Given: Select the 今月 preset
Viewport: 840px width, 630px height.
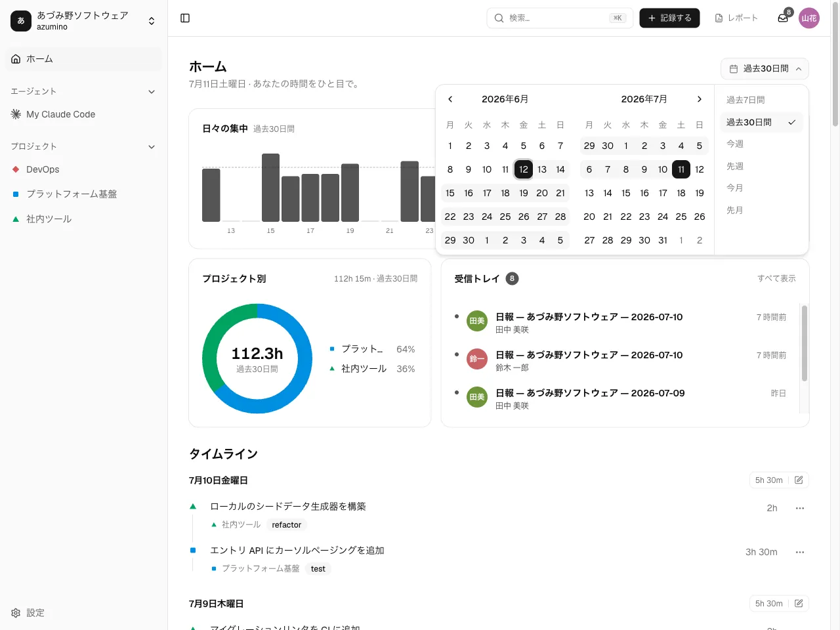Looking at the screenshot, I should 761,188.
